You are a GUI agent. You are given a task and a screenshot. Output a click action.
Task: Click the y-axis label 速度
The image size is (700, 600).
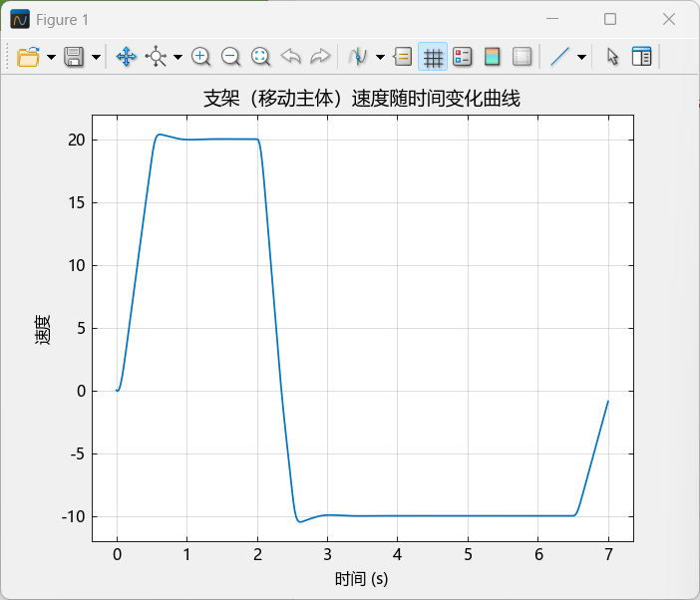tap(43, 329)
